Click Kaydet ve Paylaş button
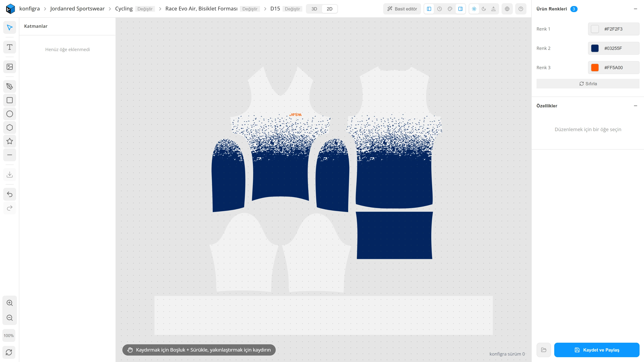This screenshot has width=644, height=362. 597,350
